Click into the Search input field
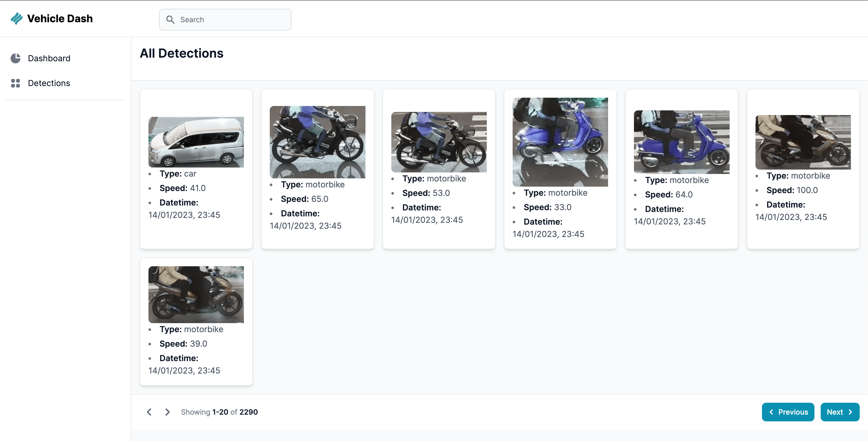The height and width of the screenshot is (441, 868). [233, 20]
